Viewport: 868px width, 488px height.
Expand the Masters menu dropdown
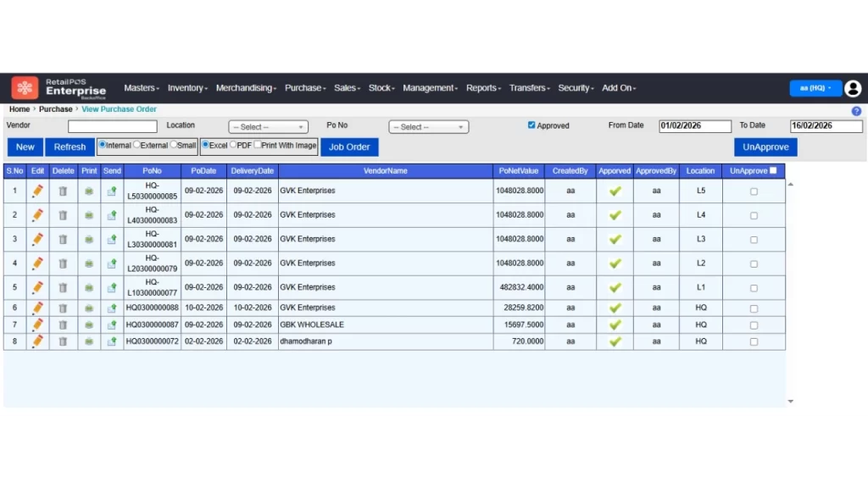click(142, 88)
